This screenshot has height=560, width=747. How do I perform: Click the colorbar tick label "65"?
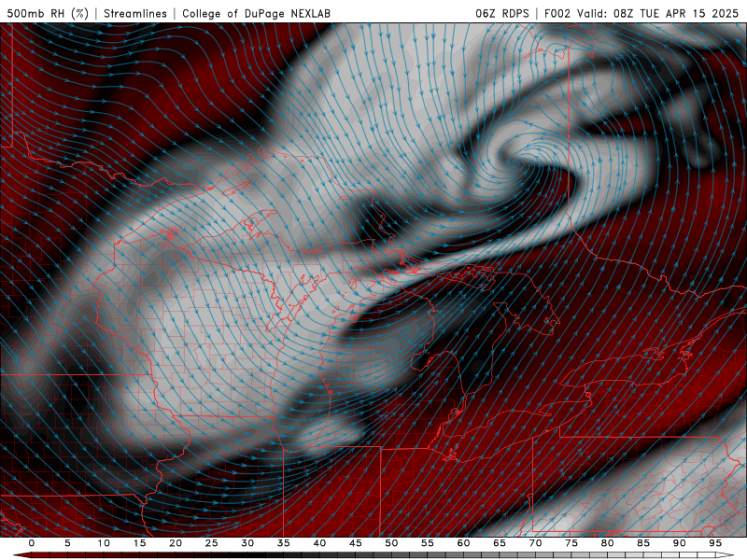tap(500, 543)
